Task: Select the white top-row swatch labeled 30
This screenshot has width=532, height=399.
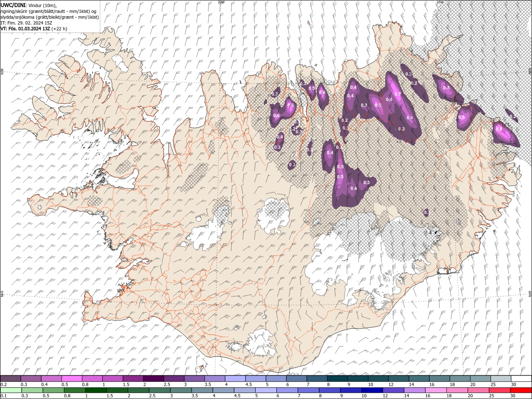Action: pyautogui.click(x=521, y=379)
